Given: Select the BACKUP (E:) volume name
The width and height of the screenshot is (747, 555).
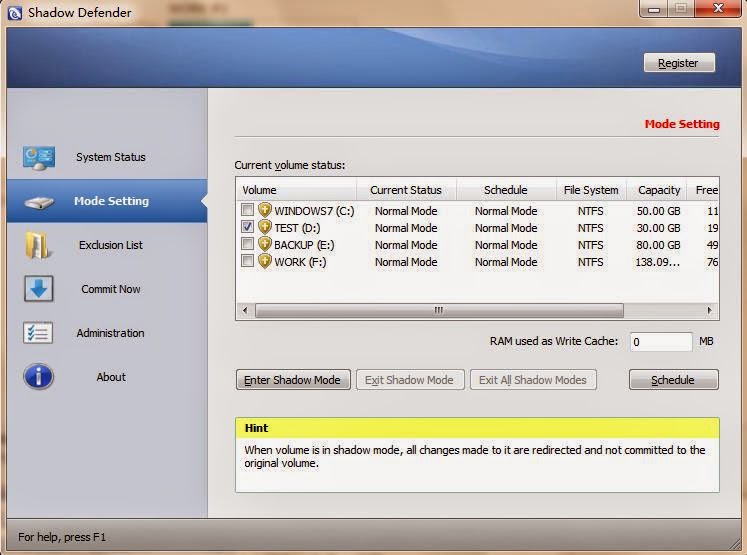Looking at the screenshot, I should tap(304, 245).
